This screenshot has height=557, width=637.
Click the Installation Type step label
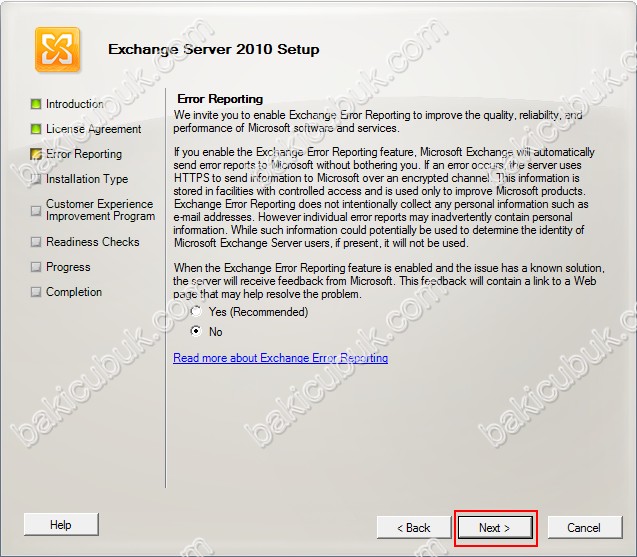87,179
